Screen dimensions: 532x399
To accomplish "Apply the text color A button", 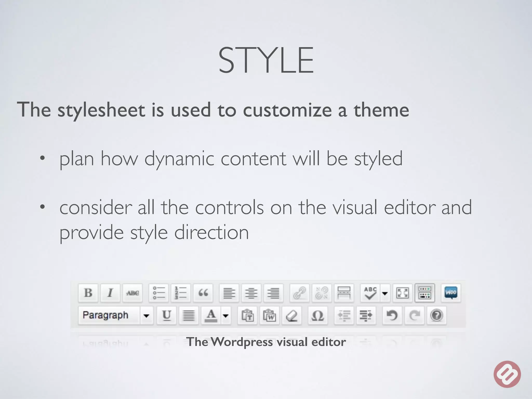I will (x=211, y=315).
